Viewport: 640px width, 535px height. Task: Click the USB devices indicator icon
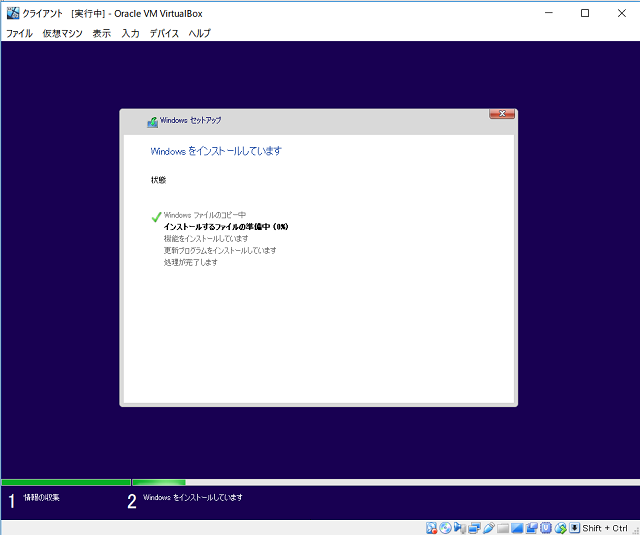pyautogui.click(x=489, y=528)
